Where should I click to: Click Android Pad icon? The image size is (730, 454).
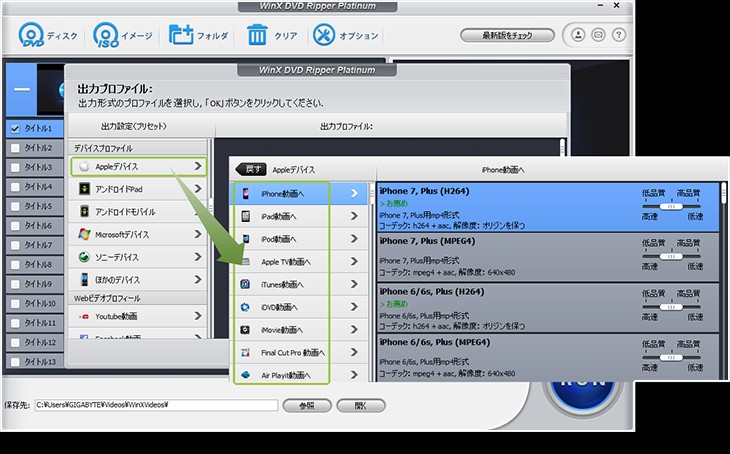click(84, 189)
